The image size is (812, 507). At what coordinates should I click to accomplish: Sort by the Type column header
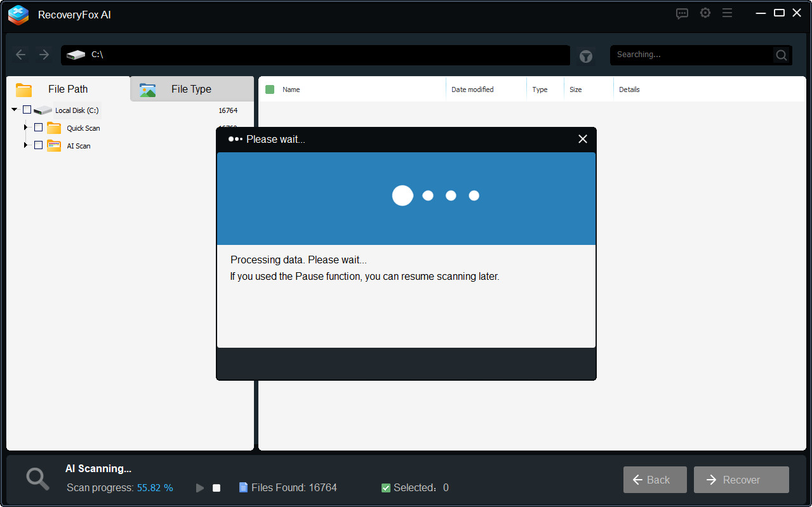tap(540, 89)
